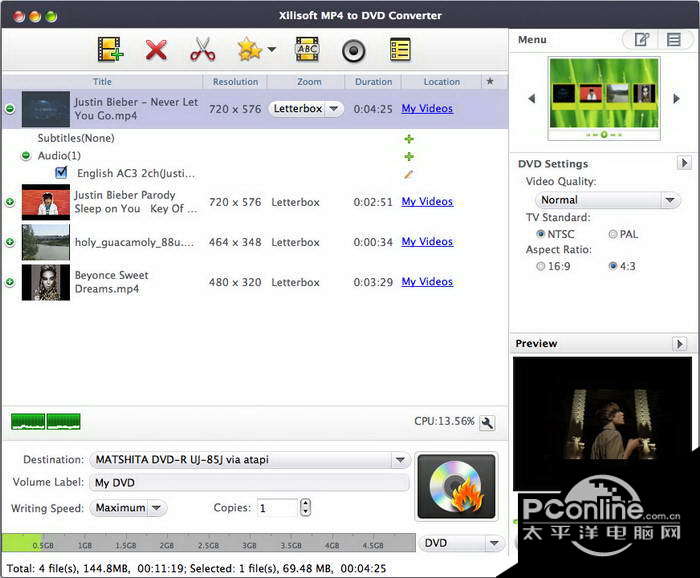Expand the holy_guacamoly row
The width and height of the screenshot is (700, 578).
10,242
